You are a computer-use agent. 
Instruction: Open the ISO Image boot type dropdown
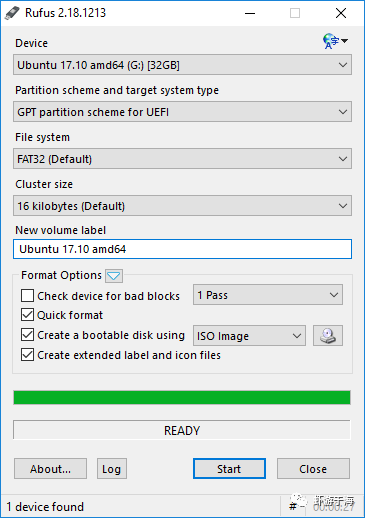point(249,336)
